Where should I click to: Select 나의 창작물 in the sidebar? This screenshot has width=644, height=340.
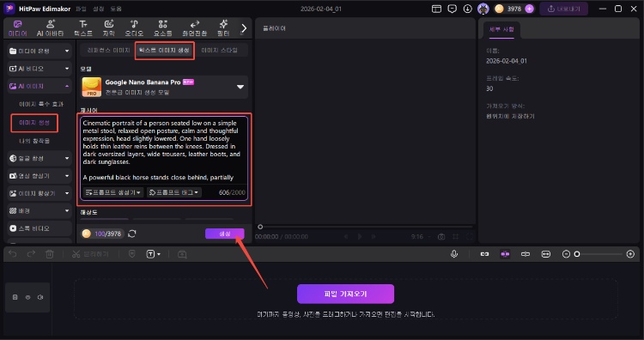coord(34,141)
